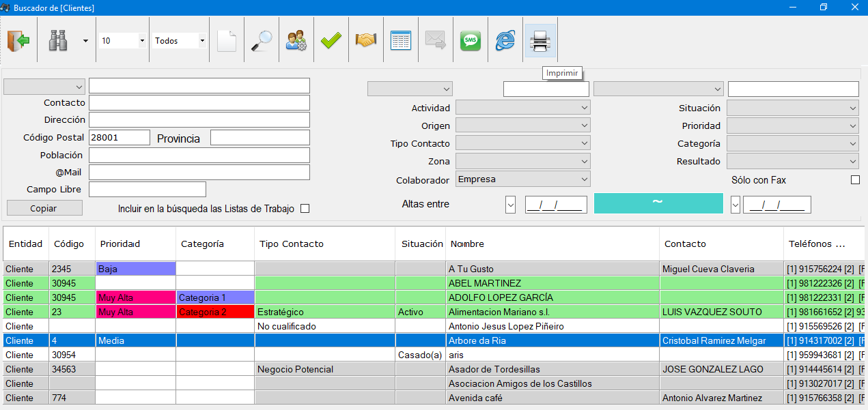Click the red Categoria 2 cell

215,312
